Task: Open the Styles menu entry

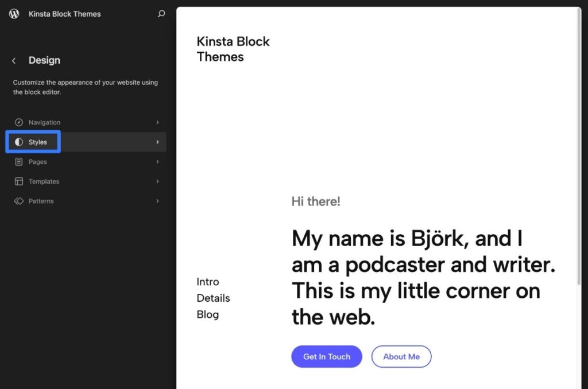Action: coord(37,142)
